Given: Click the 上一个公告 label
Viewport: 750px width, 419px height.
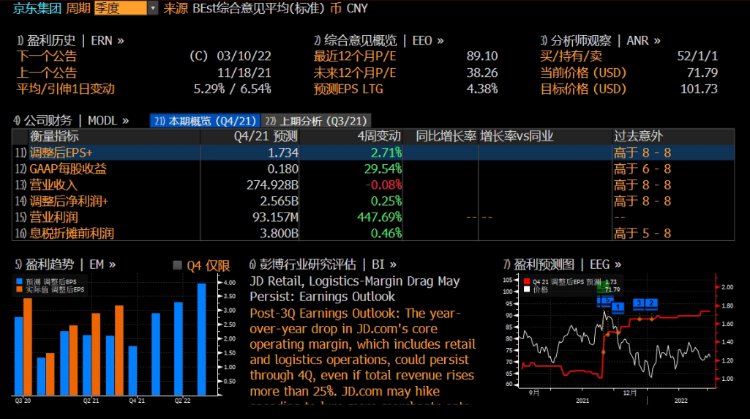Looking at the screenshot, I should (46, 73).
